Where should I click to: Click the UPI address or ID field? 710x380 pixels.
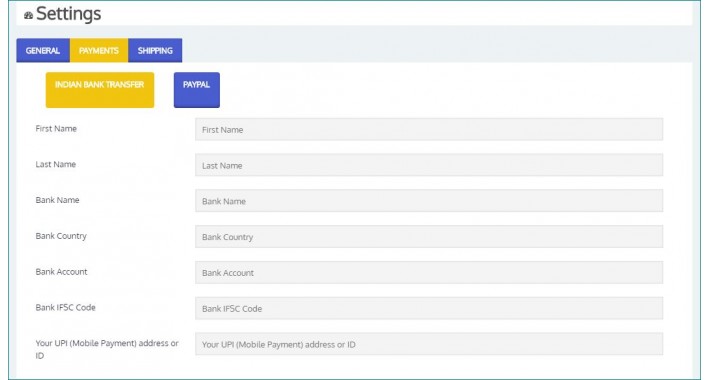[x=429, y=344]
